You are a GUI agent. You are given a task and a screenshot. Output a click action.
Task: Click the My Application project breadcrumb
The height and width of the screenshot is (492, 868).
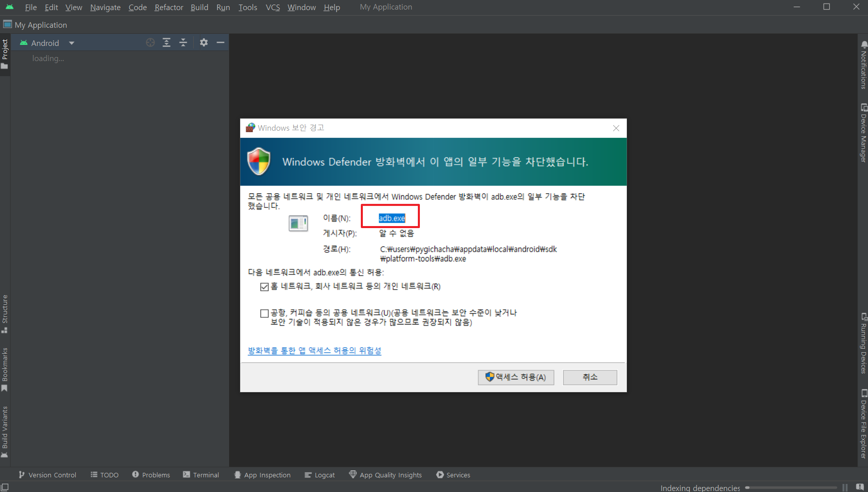(35, 25)
